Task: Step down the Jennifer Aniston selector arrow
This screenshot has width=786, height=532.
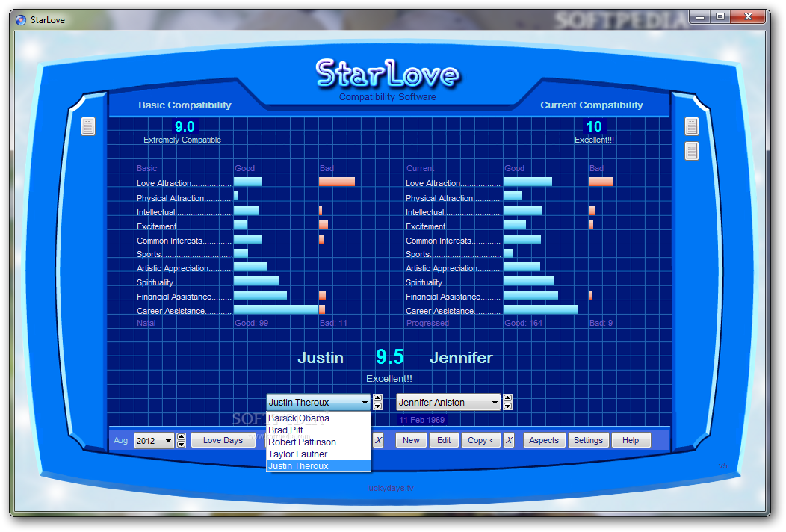Action: click(508, 406)
